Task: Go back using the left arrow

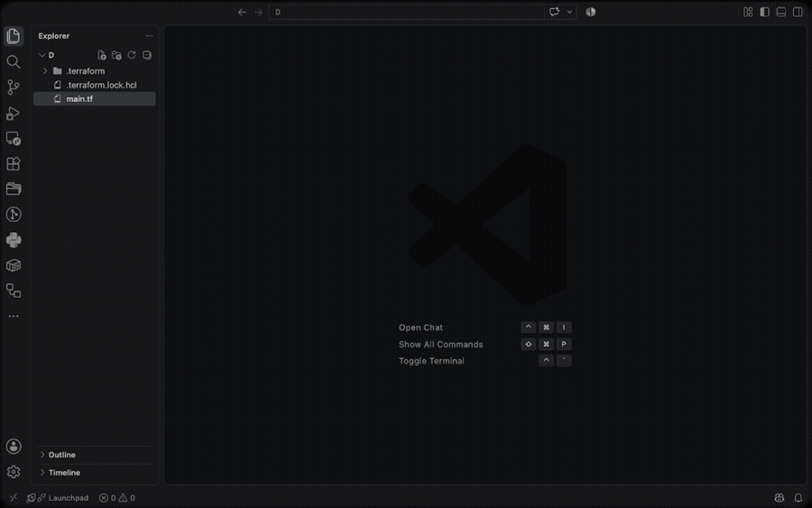Action: click(x=242, y=12)
